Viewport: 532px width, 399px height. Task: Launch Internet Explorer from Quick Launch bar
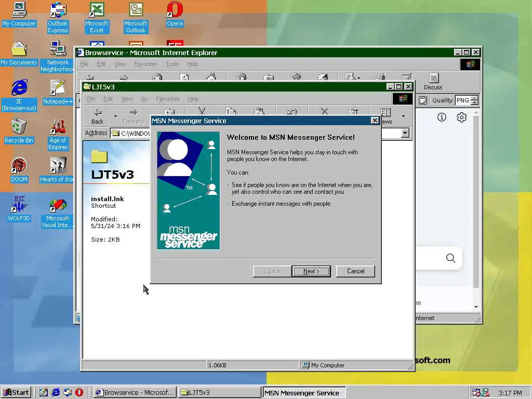pos(56,393)
